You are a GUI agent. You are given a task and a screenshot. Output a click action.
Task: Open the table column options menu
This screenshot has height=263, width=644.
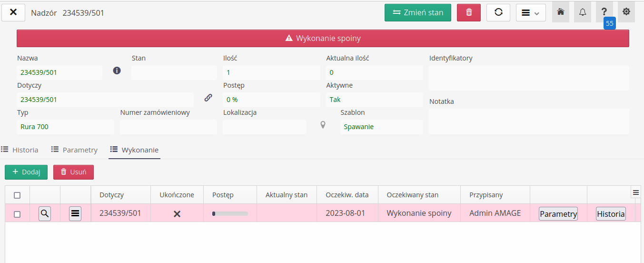[x=635, y=192]
